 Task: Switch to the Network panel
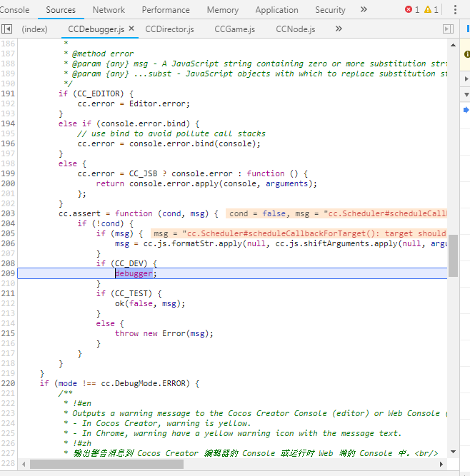coord(109,10)
